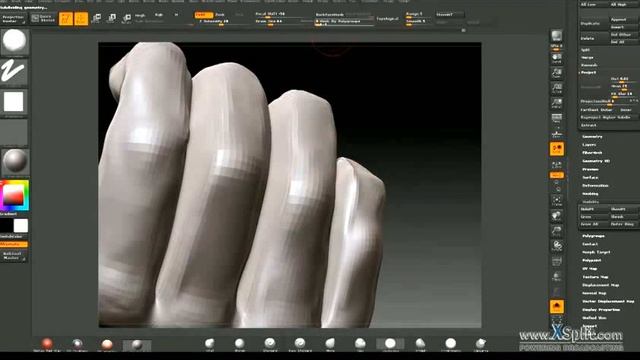Image resolution: width=640 pixels, height=360 pixels.
Task: Toggle the Rgb channel button
Action: pos(159,15)
